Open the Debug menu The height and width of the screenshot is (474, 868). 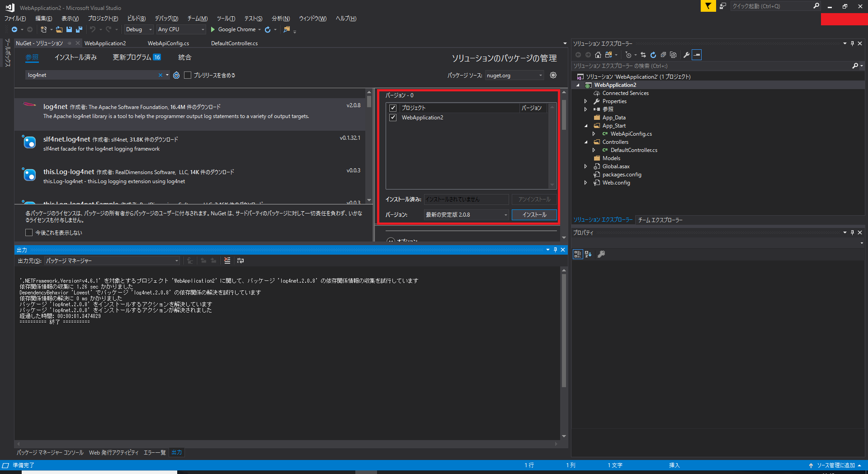(x=166, y=19)
